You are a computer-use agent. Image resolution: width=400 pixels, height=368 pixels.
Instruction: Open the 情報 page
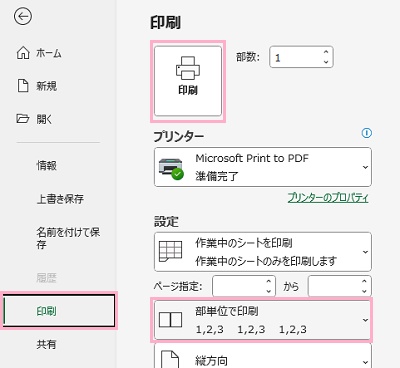pos(47,165)
